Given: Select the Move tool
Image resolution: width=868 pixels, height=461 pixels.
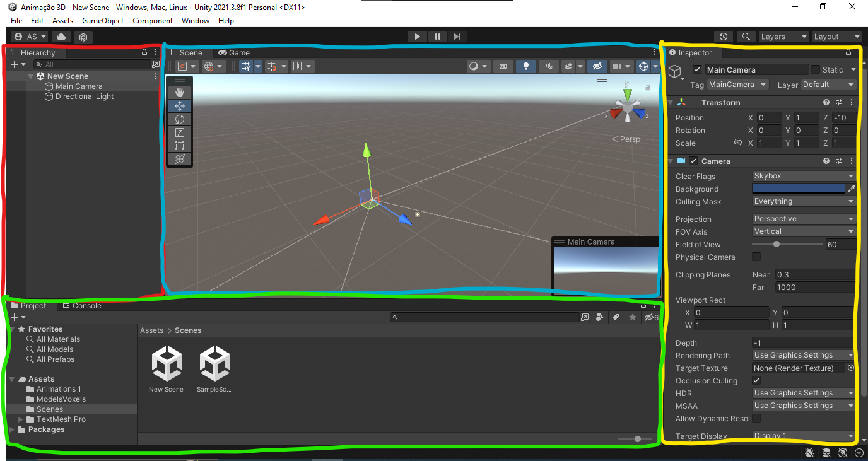Looking at the screenshot, I should [x=180, y=106].
